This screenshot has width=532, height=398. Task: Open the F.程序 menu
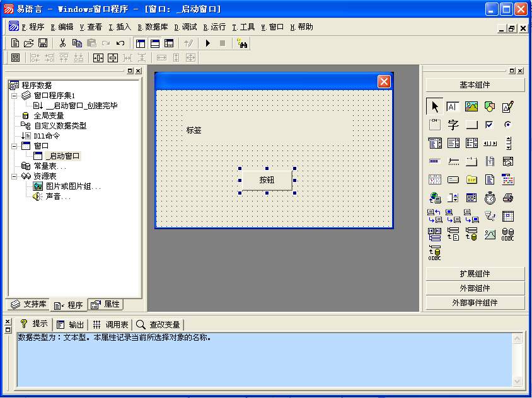(33, 27)
